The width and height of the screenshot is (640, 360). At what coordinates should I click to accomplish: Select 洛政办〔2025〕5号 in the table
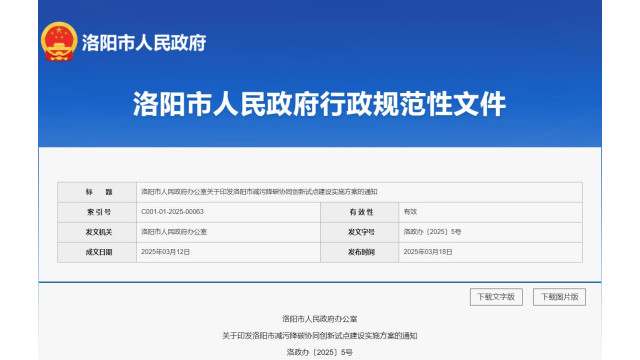click(x=432, y=232)
